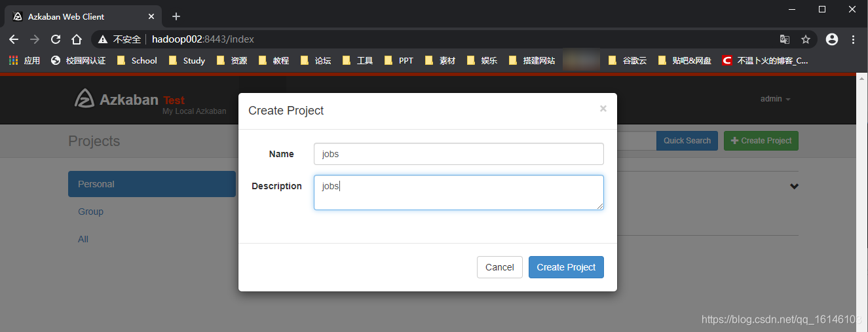
Task: Open the Study bookmark folder
Action: pos(187,60)
